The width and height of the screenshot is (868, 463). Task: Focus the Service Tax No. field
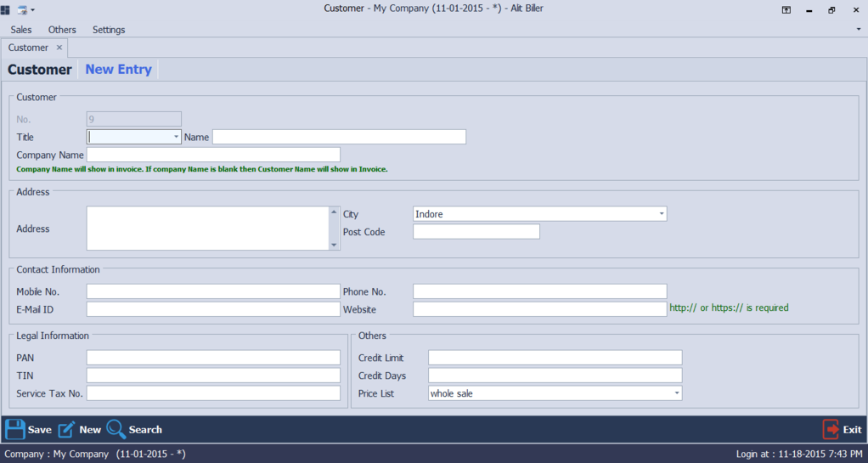tap(213, 393)
